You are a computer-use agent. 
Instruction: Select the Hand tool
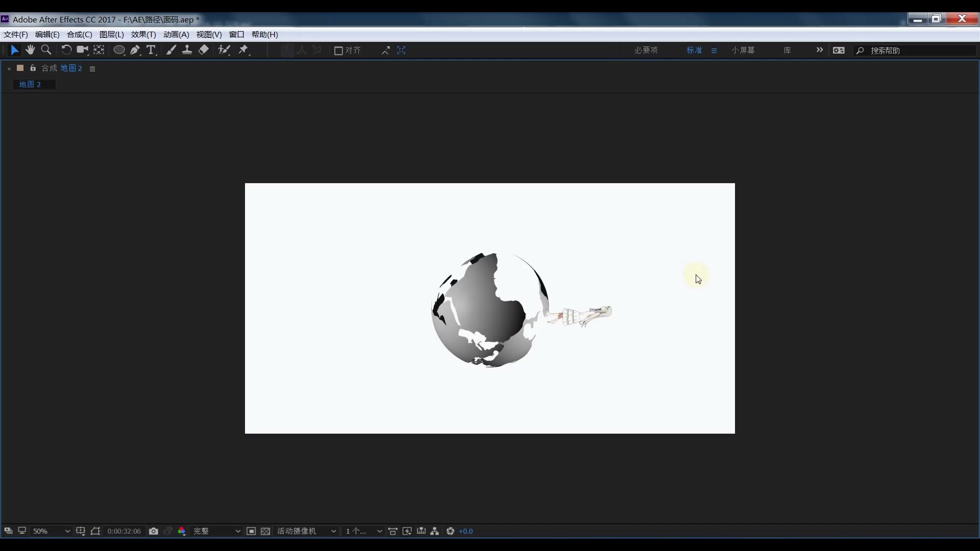30,50
